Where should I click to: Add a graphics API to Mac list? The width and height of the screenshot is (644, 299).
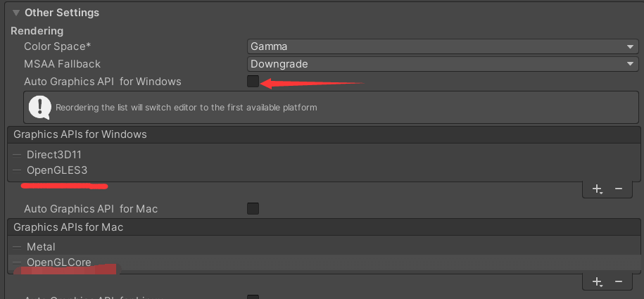point(597,281)
